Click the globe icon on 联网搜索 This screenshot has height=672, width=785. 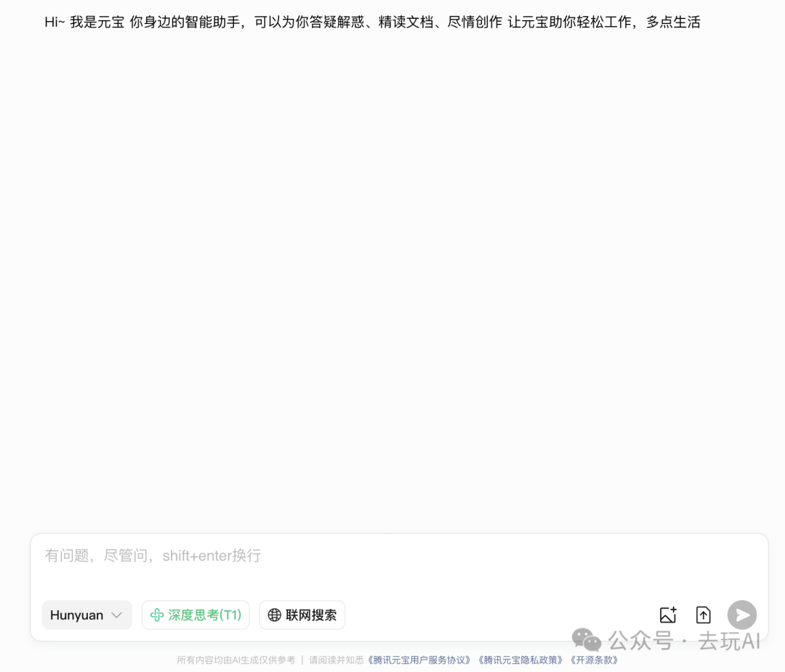click(x=275, y=615)
